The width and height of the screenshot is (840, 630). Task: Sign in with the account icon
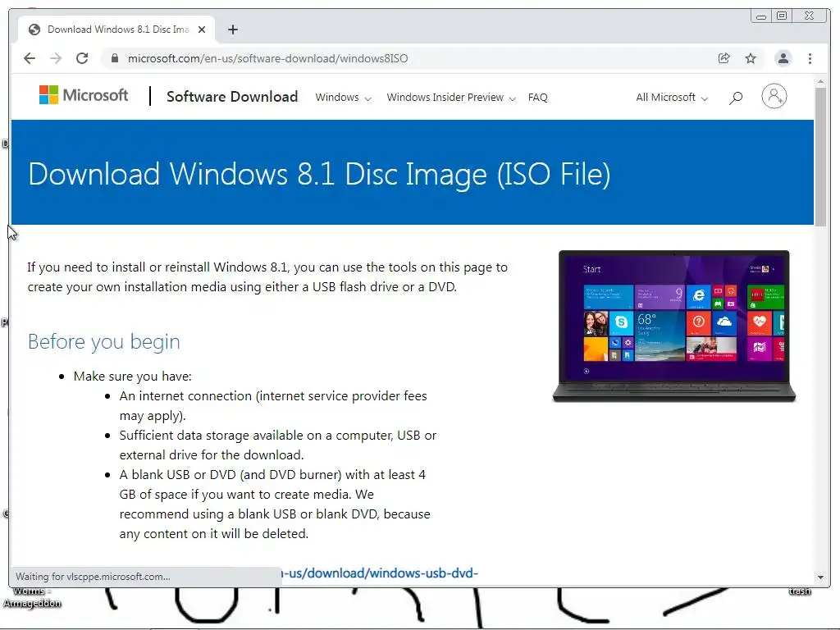coord(774,97)
